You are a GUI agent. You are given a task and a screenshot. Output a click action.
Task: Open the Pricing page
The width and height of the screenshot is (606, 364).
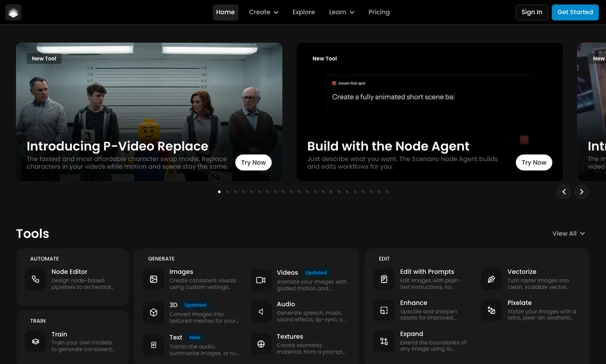[379, 12]
